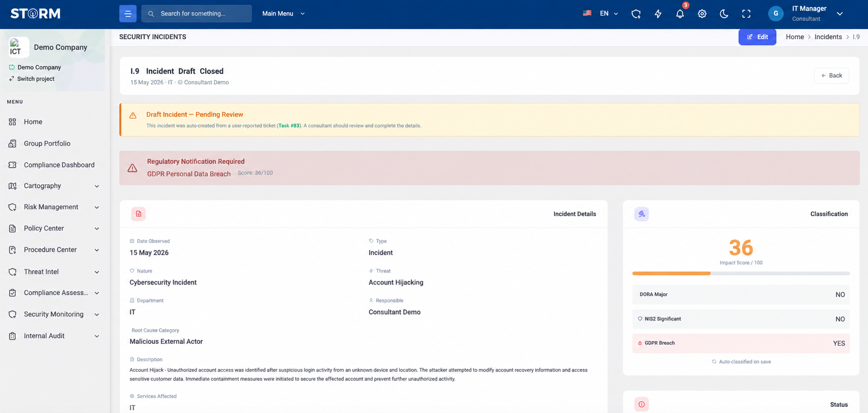Select the Threat Intel menu item
This screenshot has width=868, height=413.
click(41, 272)
